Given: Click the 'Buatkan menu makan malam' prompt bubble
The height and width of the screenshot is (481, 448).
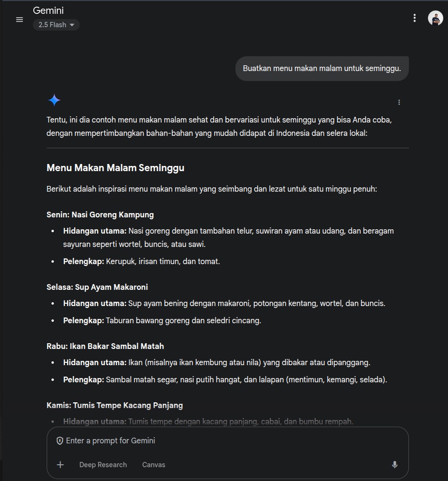Looking at the screenshot, I should coord(322,68).
